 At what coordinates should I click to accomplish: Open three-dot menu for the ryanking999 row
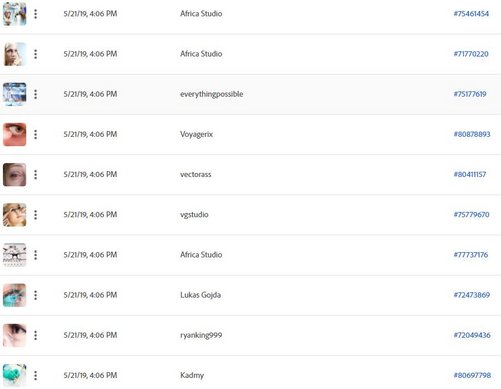(36, 335)
